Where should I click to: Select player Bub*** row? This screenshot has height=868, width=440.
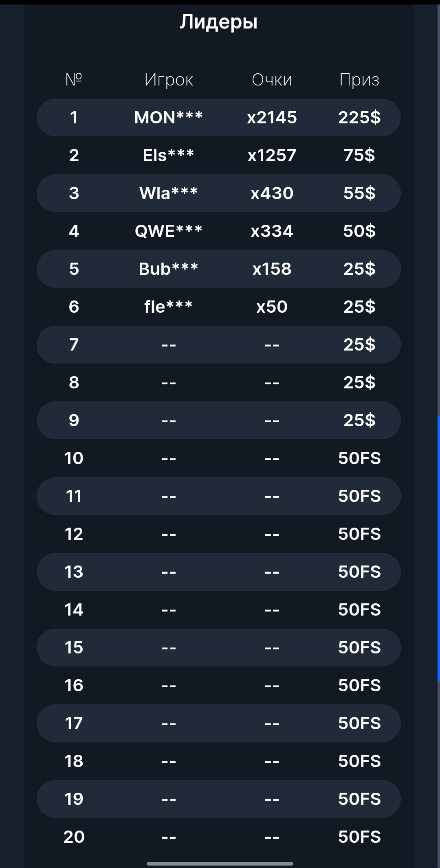click(x=169, y=269)
